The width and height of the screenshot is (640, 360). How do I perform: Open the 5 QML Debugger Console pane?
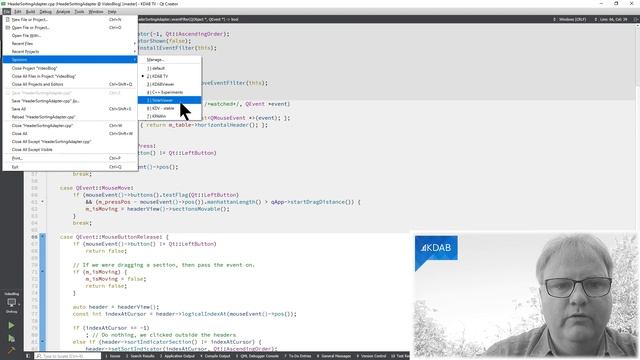[x=258, y=356]
